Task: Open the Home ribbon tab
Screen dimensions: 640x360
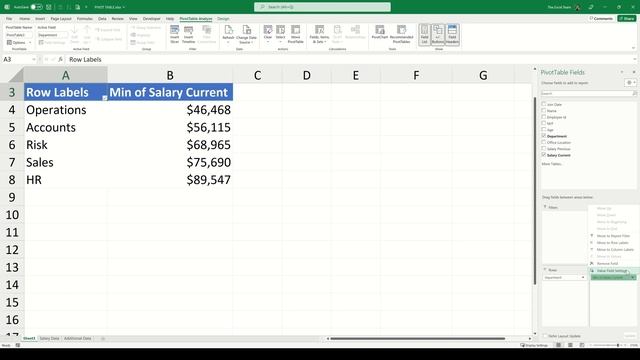Action: pos(24,19)
